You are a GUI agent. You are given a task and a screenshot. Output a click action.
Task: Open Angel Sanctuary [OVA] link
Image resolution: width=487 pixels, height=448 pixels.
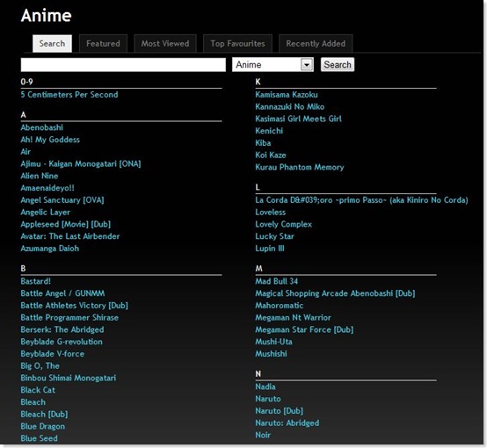click(62, 200)
